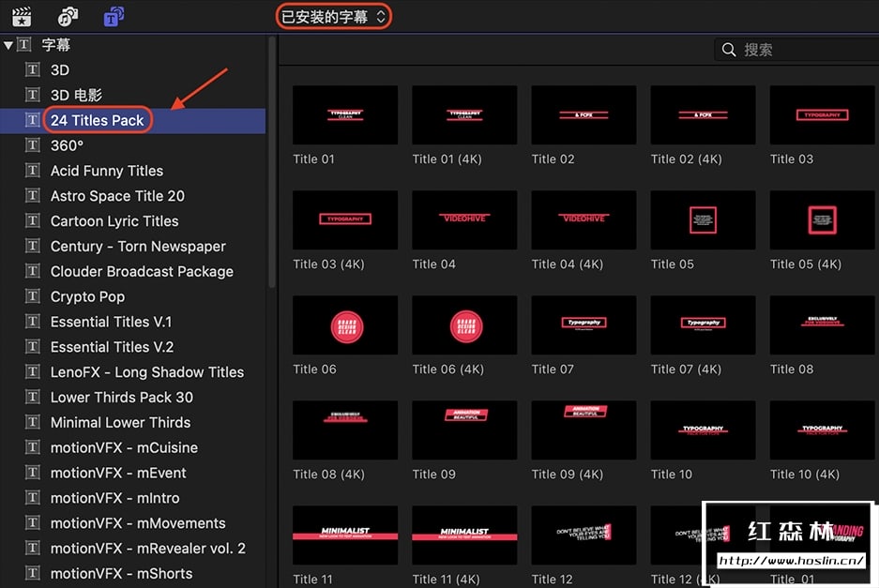The height and width of the screenshot is (588, 879).
Task: Pick the Title 03 (4K) thumbnail
Action: 345,219
